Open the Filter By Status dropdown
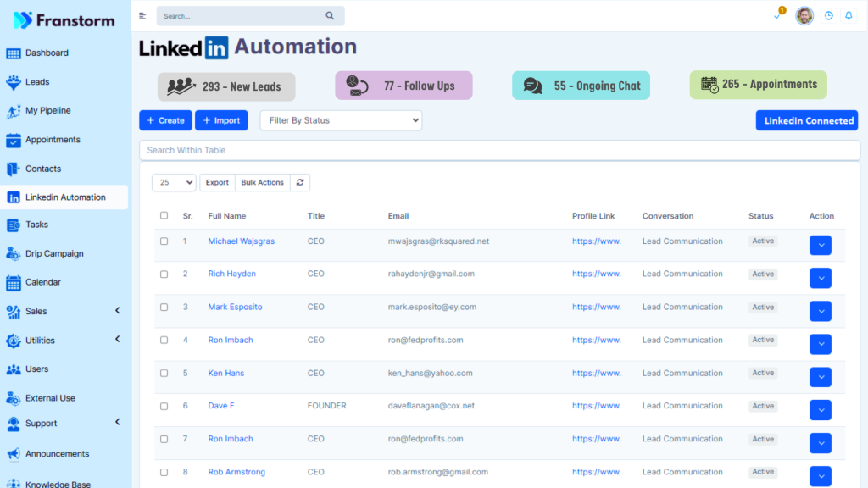 coord(341,120)
